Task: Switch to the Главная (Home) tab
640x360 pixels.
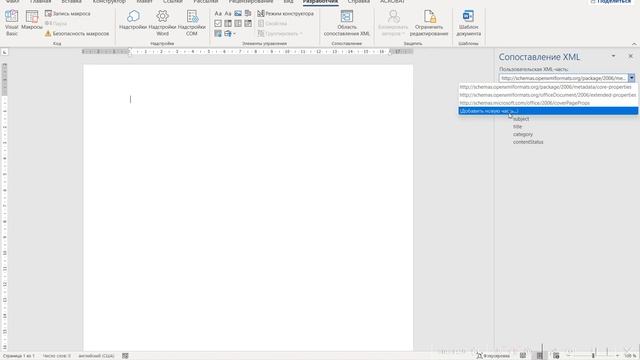Action: point(40,2)
